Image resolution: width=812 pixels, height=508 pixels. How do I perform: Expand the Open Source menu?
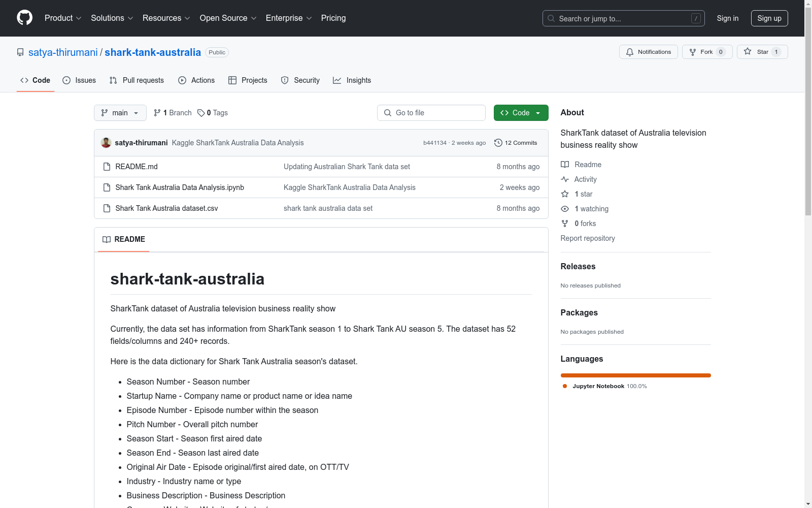click(x=228, y=18)
